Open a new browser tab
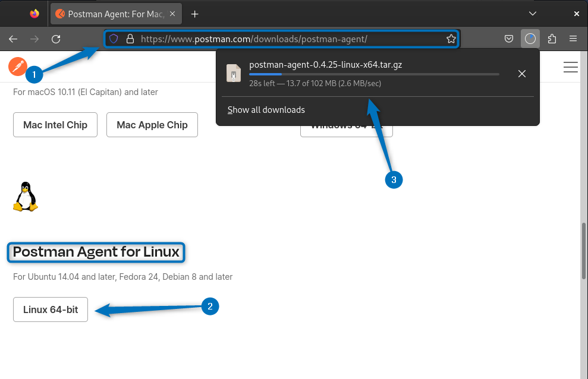This screenshot has width=588, height=379. [194, 14]
